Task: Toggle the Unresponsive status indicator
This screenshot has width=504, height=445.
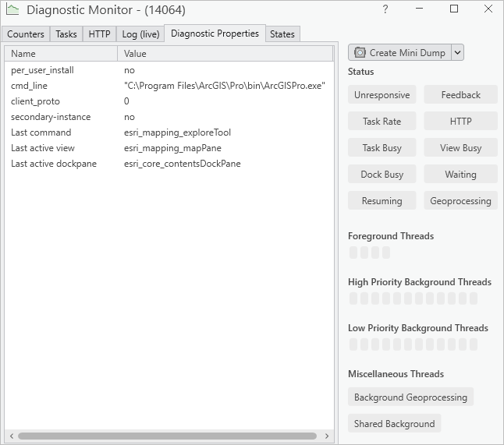Action: (382, 95)
